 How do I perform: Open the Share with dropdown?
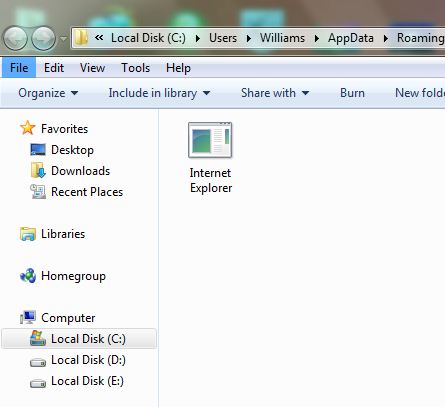click(275, 93)
